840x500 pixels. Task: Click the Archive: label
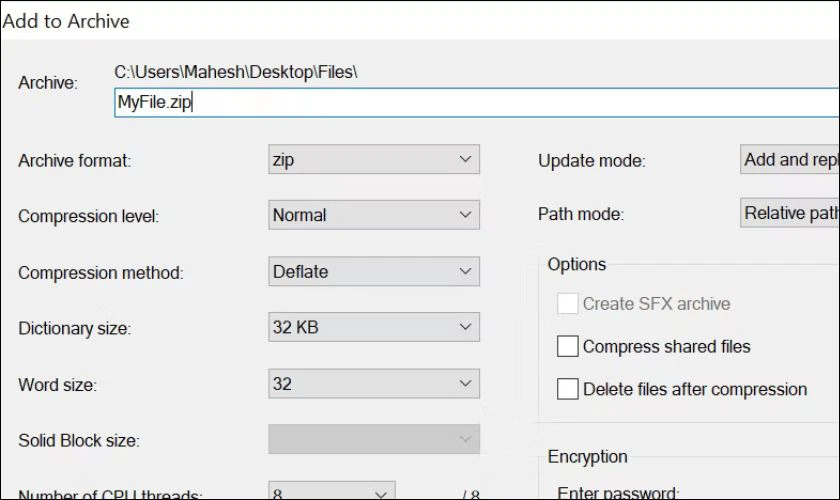pyautogui.click(x=48, y=83)
